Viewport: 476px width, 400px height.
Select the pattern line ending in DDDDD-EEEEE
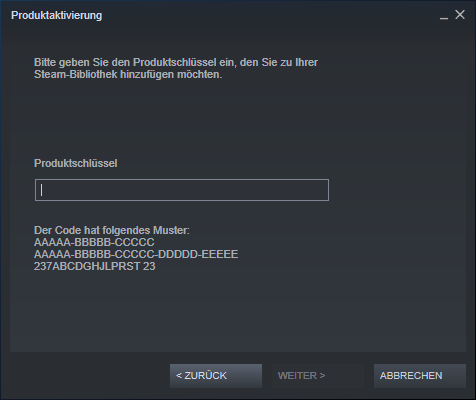pyautogui.click(x=136, y=254)
